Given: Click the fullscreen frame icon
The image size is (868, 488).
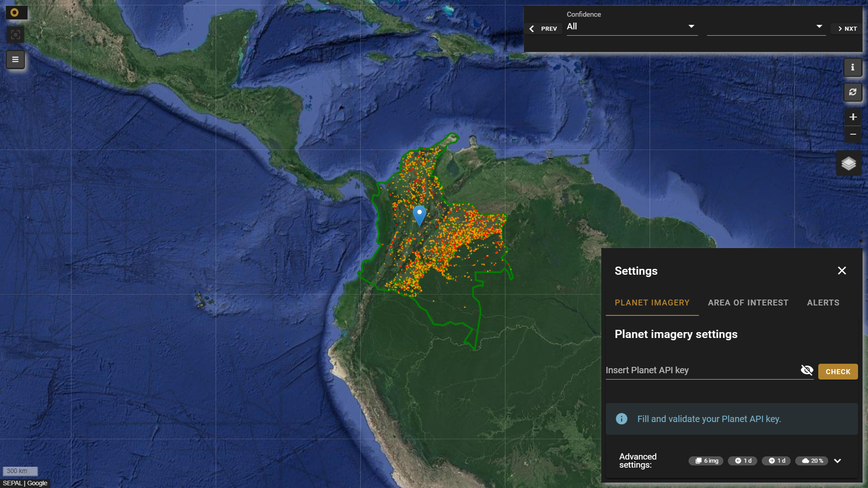Looking at the screenshot, I should click(15, 35).
